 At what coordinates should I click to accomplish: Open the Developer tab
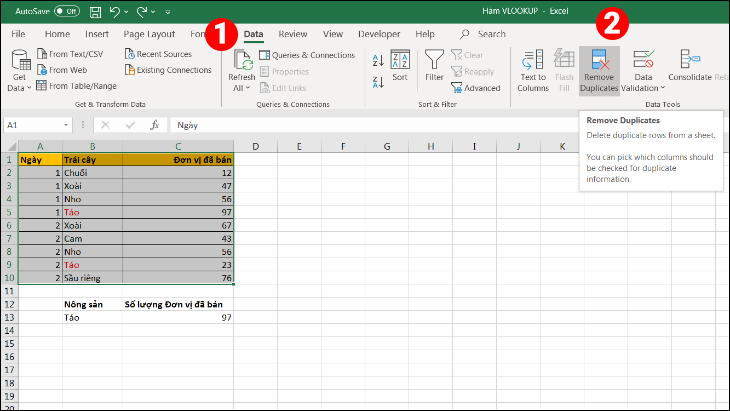point(379,34)
